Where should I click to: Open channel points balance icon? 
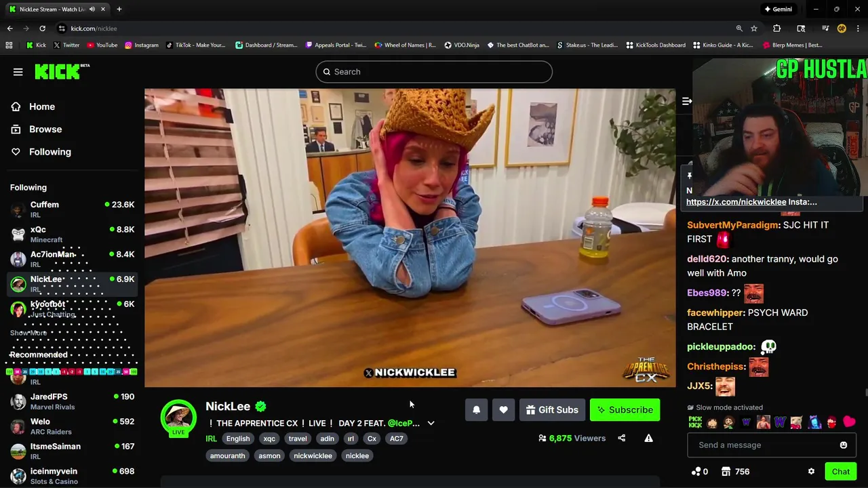(696, 472)
